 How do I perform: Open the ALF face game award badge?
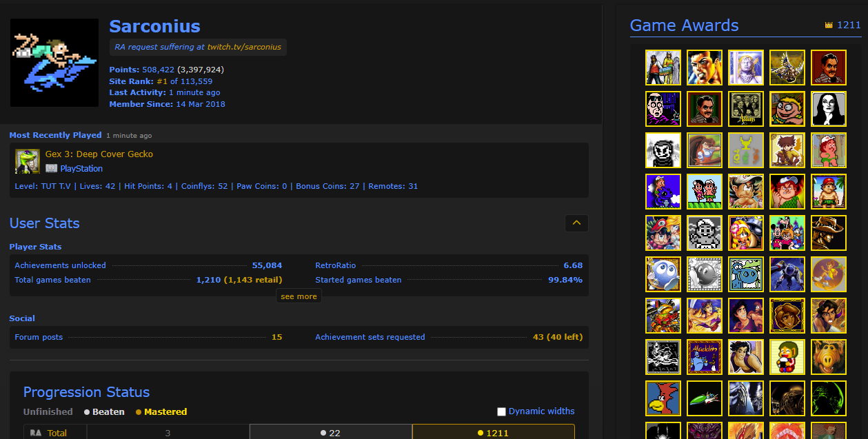pos(829,357)
